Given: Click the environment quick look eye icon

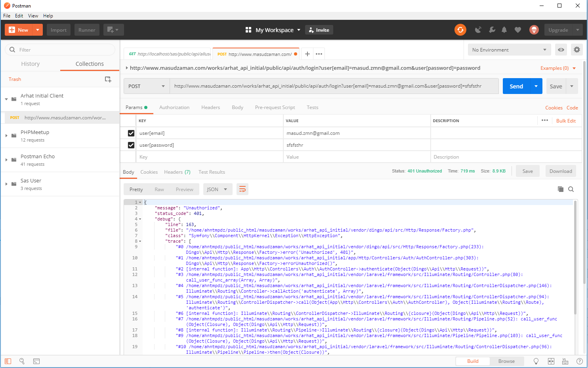Looking at the screenshot, I should click(x=561, y=50).
